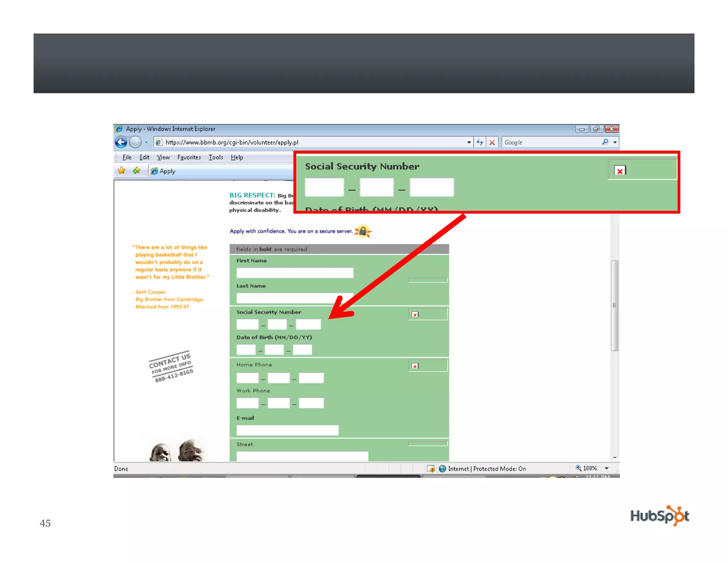
Task: Click the Stop loading red X icon
Action: coord(492,142)
